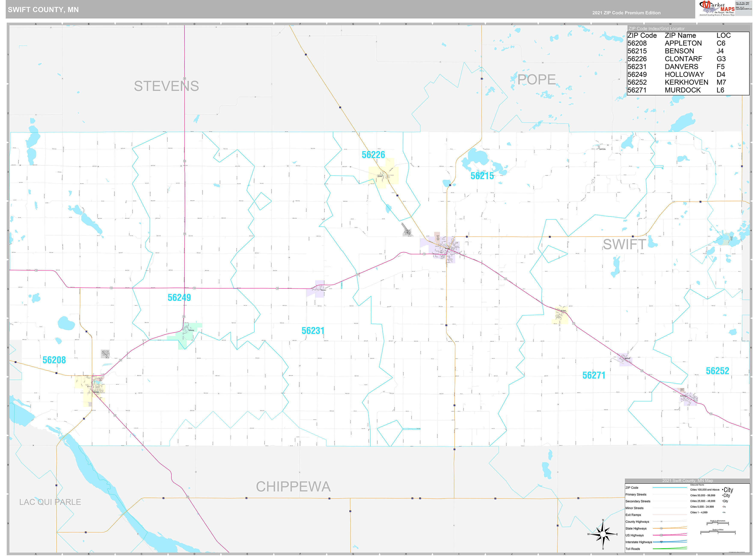Select the State Highways legend symbol
Screen dimensions: 756x556
click(x=661, y=528)
